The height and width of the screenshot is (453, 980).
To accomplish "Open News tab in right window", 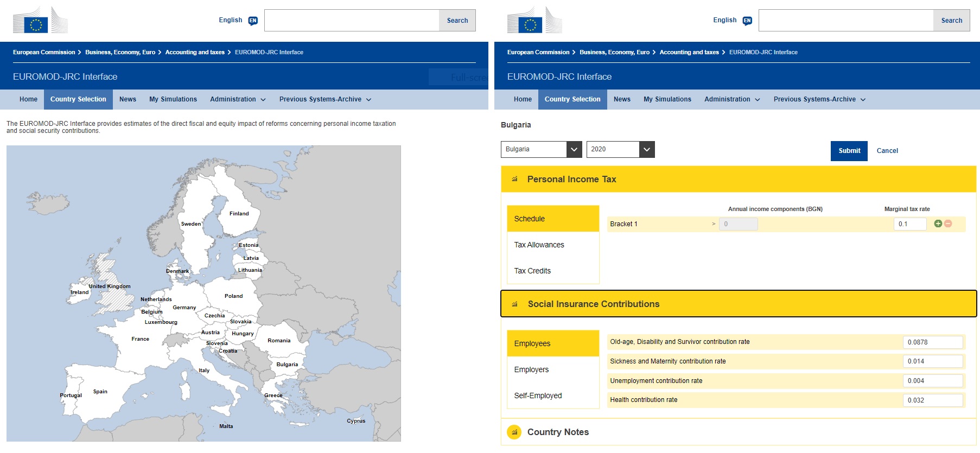I will click(622, 99).
